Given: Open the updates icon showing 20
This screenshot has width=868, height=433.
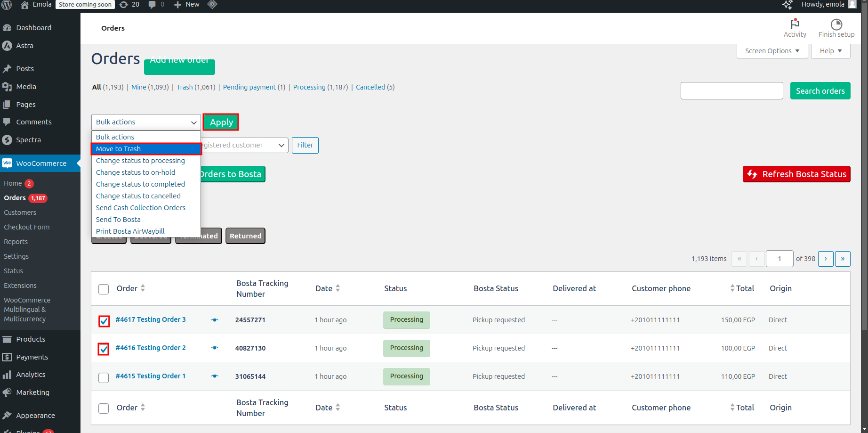Looking at the screenshot, I should [124, 5].
